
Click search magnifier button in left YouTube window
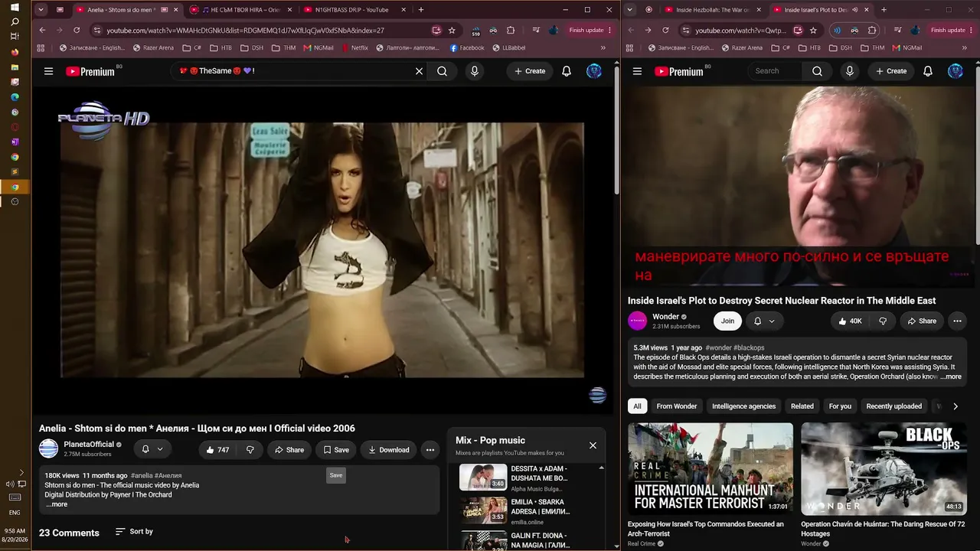pyautogui.click(x=442, y=71)
